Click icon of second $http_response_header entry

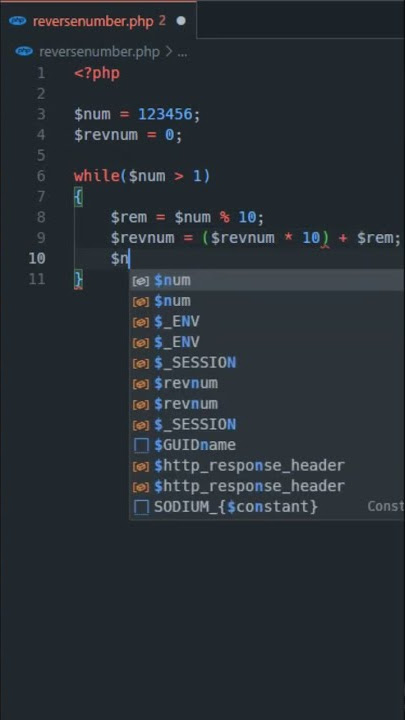click(x=141, y=486)
